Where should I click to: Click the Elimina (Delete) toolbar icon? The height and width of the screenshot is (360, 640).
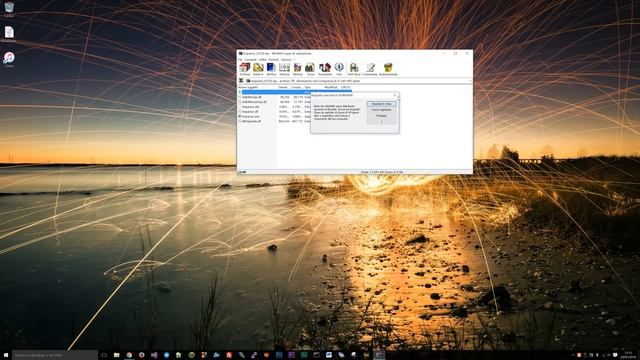pyautogui.click(x=298, y=69)
